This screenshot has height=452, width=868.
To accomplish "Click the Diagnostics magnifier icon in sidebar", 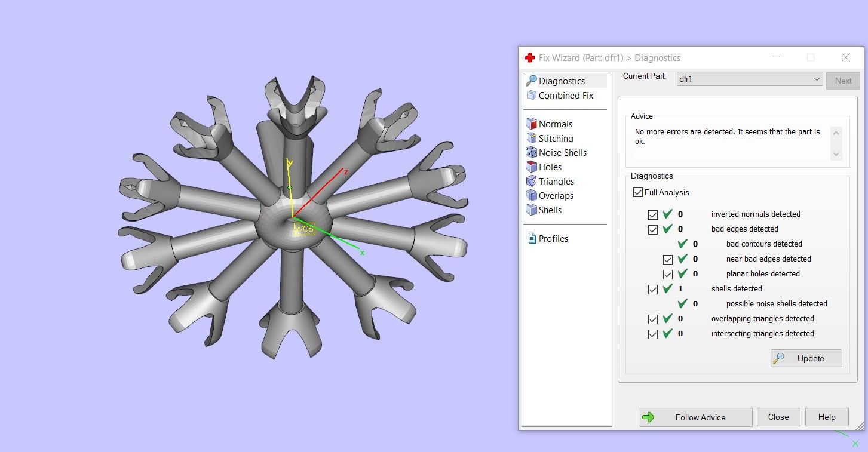I will [531, 81].
